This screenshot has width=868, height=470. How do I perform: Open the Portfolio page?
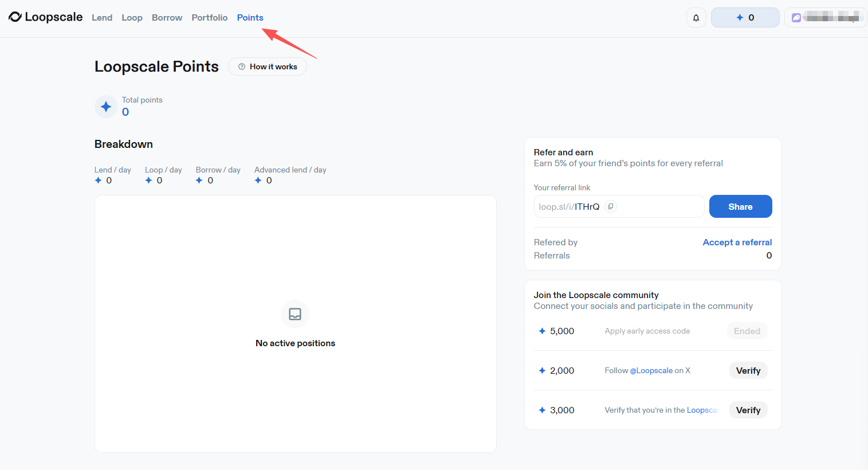click(x=209, y=18)
